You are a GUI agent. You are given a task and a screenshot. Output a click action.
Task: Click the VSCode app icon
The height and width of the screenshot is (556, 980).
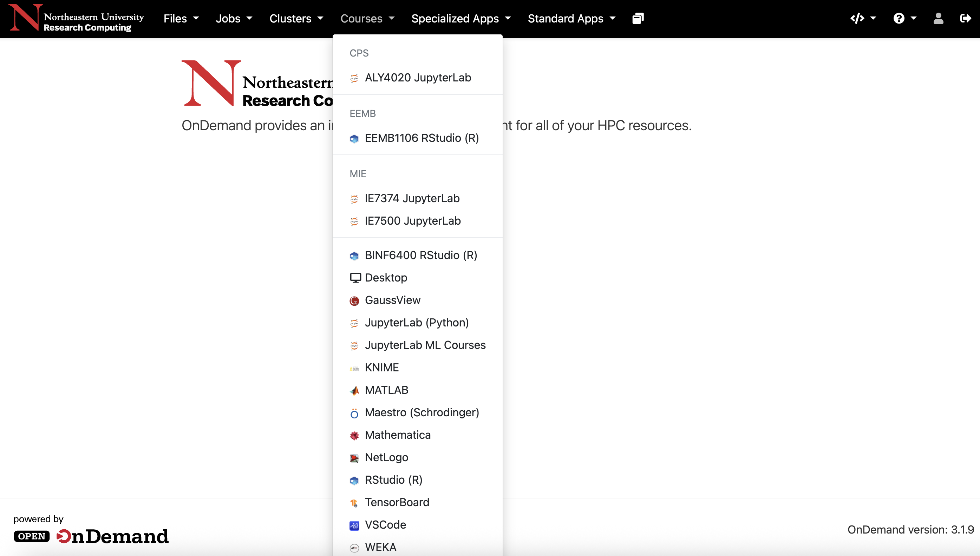tap(354, 525)
